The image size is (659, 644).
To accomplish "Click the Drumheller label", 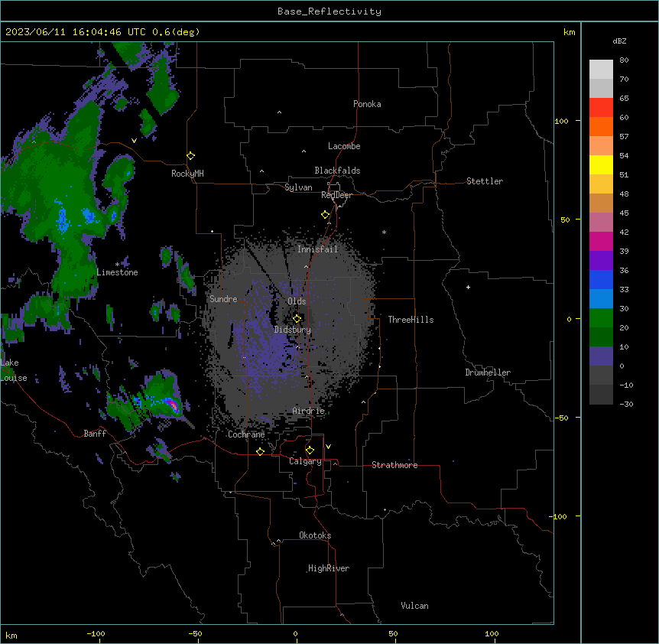I will tap(488, 372).
